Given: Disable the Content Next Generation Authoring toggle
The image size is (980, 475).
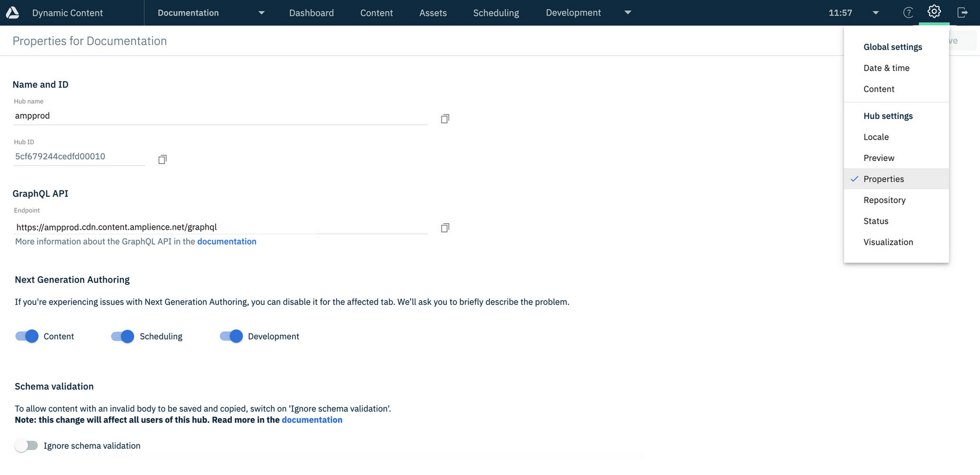Looking at the screenshot, I should pos(26,336).
